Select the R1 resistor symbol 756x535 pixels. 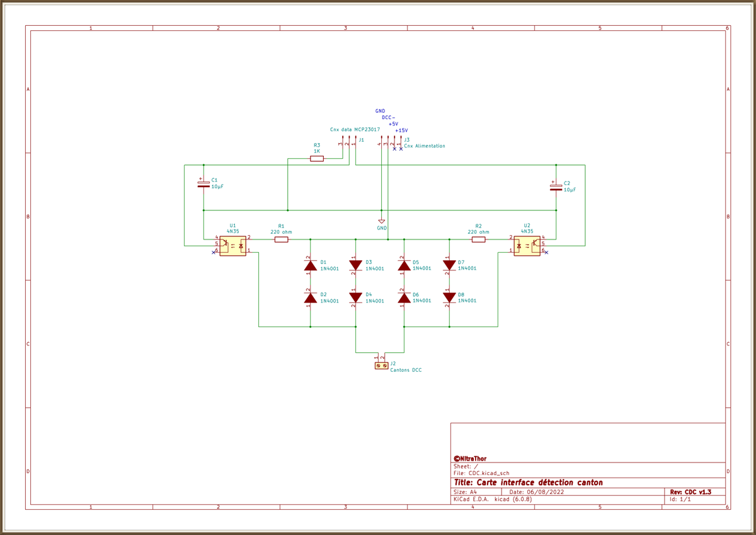coord(282,239)
